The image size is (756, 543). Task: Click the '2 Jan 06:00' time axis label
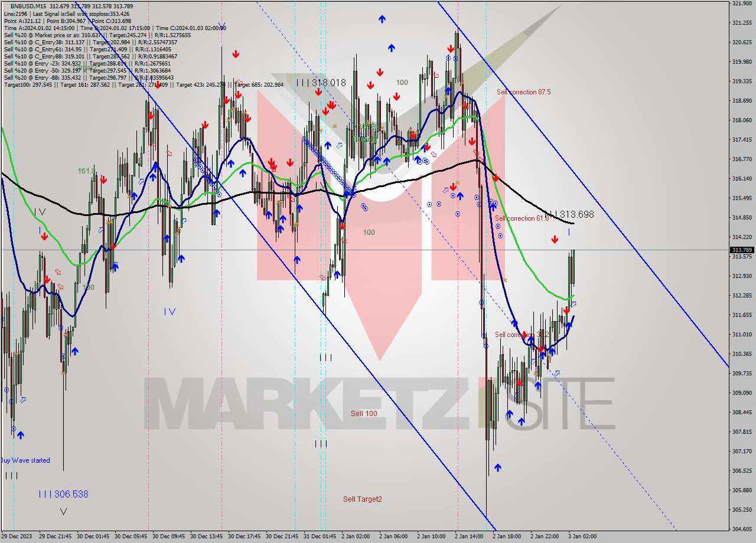point(393,537)
